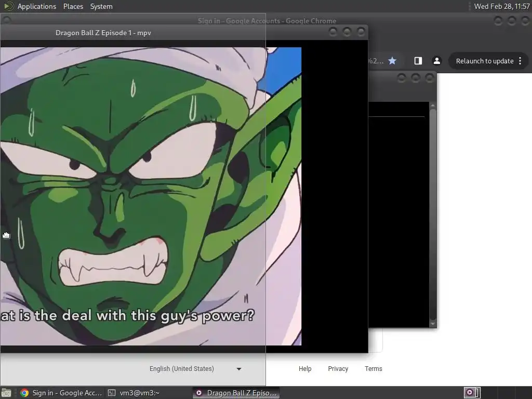Open the Privacy link on the sign-in page

[338, 369]
